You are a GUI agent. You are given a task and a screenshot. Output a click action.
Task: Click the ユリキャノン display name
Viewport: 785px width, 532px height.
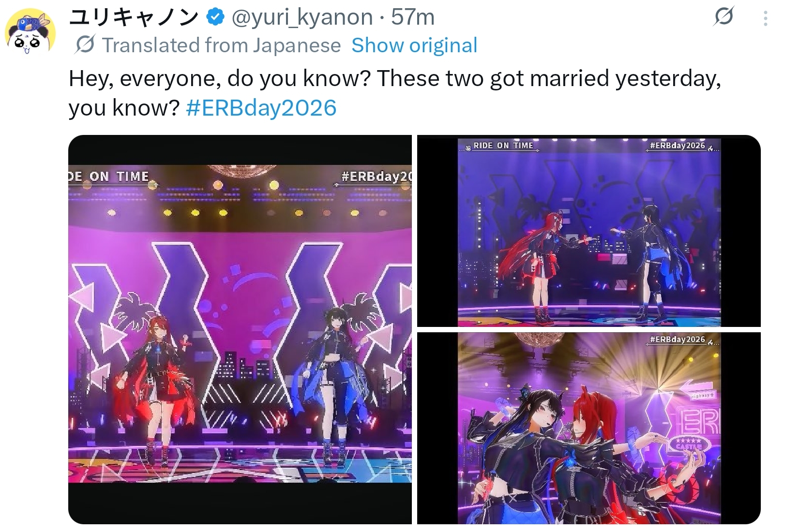pyautogui.click(x=134, y=17)
